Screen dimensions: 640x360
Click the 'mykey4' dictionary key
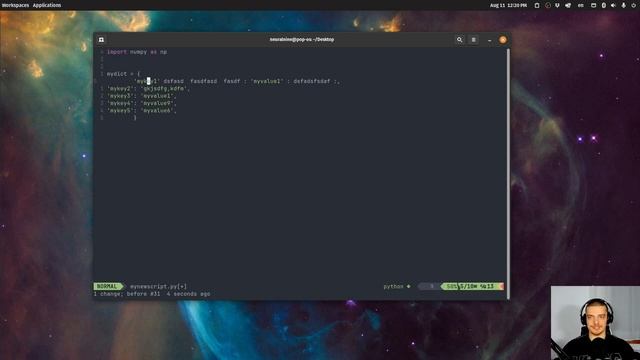120,103
